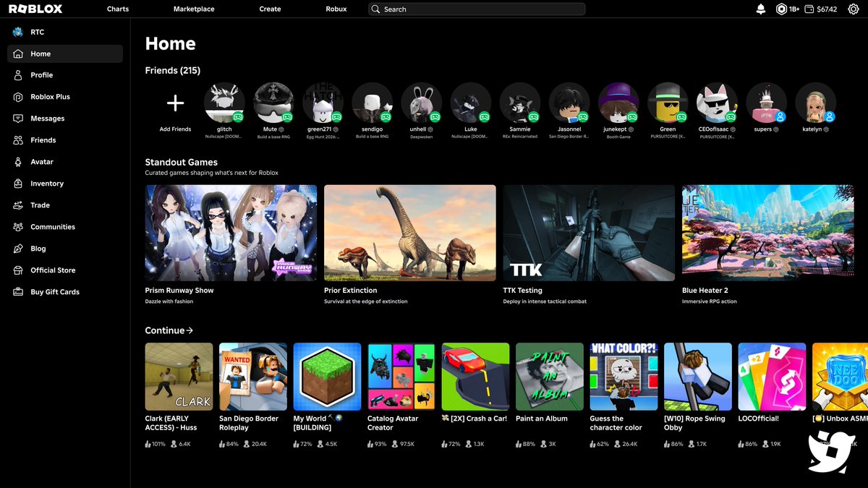This screenshot has height=488, width=868.
Task: Open the TTK Testing game thumbnail
Action: [x=589, y=233]
